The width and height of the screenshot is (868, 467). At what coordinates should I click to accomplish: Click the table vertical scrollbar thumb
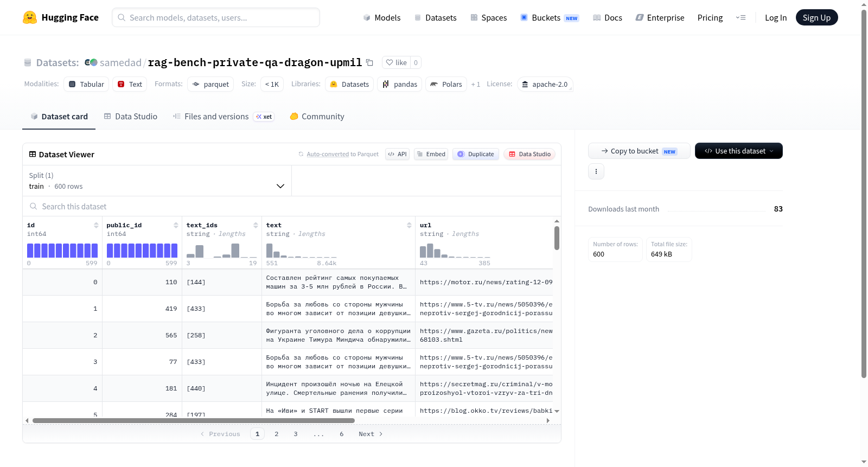tap(557, 238)
